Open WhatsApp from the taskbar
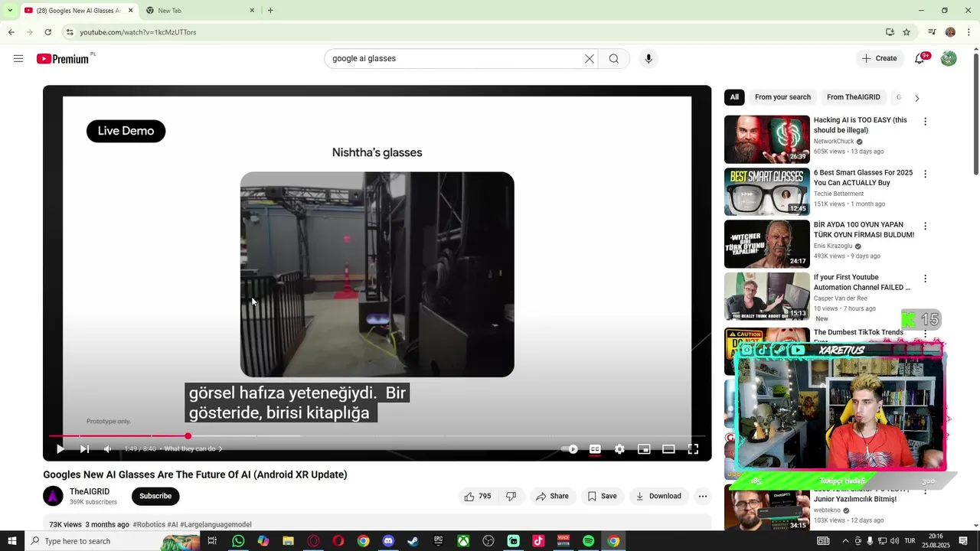The image size is (980, 551). pyautogui.click(x=238, y=541)
